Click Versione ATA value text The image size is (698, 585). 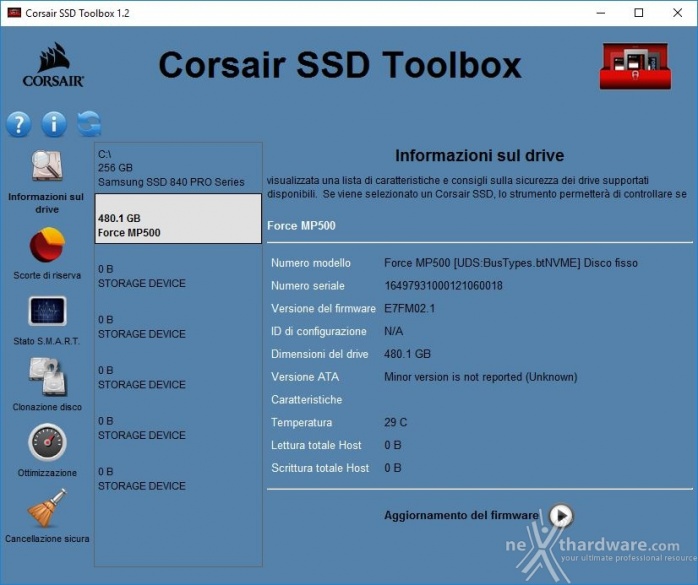tap(481, 377)
